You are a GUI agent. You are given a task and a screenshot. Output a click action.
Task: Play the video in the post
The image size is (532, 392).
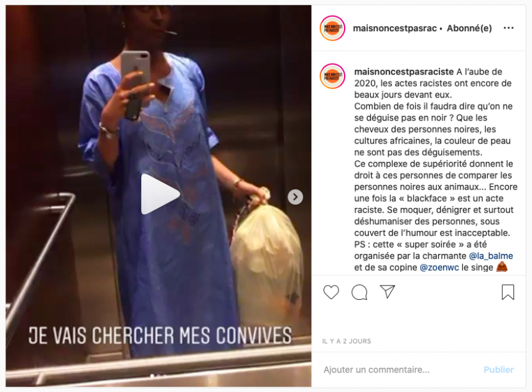160,194
